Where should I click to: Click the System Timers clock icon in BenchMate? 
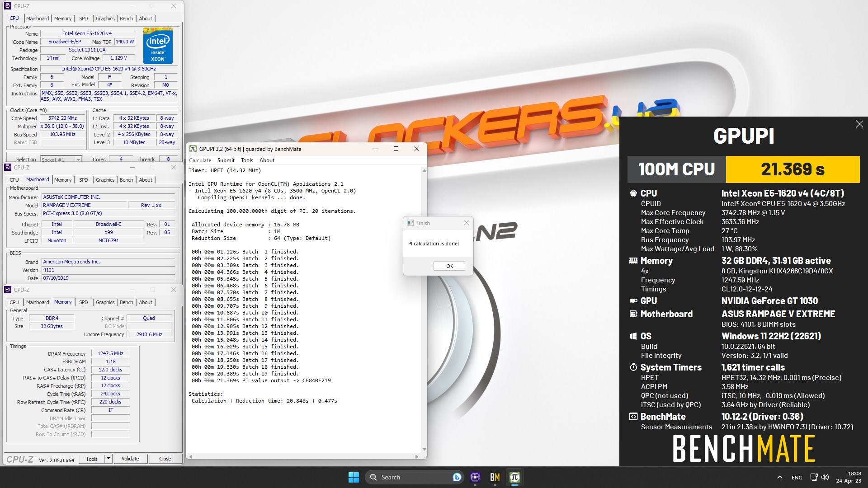pos(633,367)
